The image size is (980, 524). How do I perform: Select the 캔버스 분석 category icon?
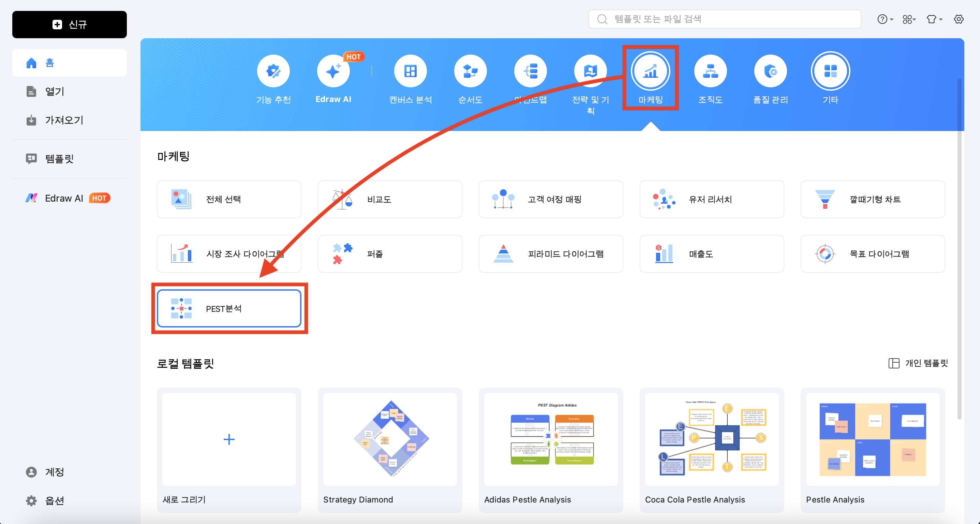pyautogui.click(x=410, y=71)
